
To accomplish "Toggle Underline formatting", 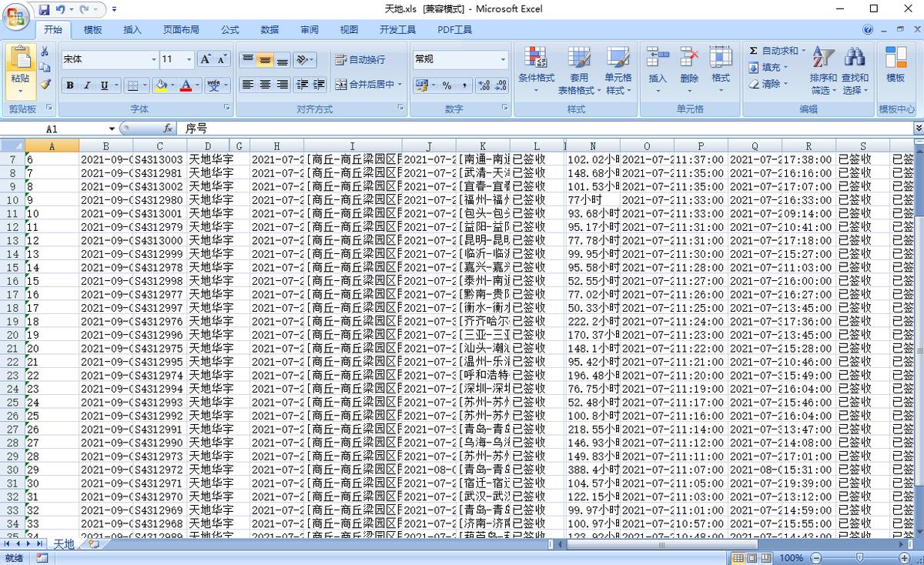I will (104, 85).
